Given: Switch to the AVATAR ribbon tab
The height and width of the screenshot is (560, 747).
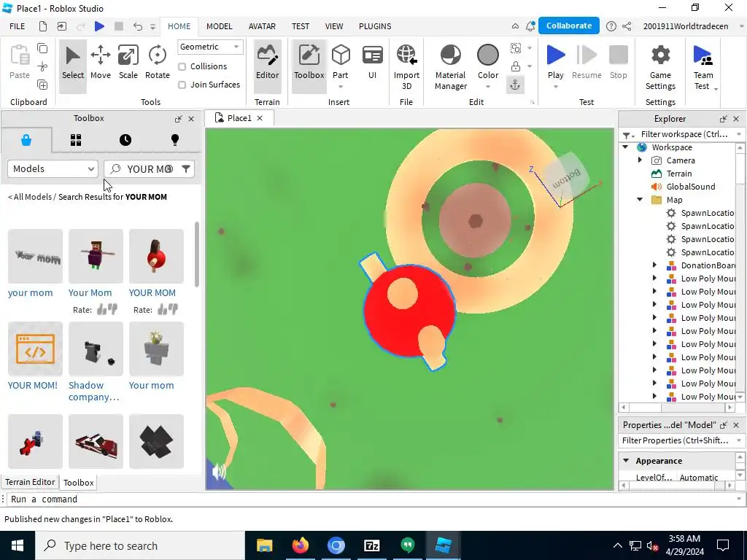Looking at the screenshot, I should (x=262, y=26).
